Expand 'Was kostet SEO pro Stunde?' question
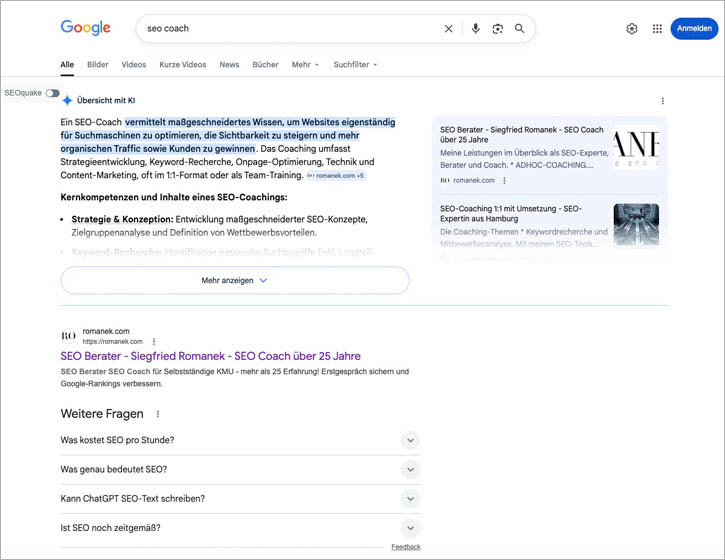Viewport: 725px width, 560px height. 240,440
